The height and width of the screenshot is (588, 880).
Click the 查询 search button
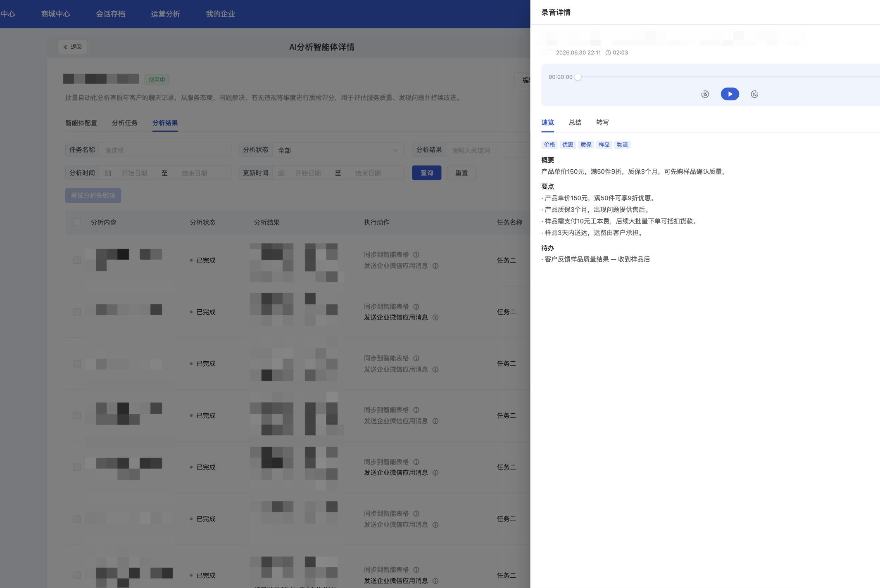click(x=426, y=173)
